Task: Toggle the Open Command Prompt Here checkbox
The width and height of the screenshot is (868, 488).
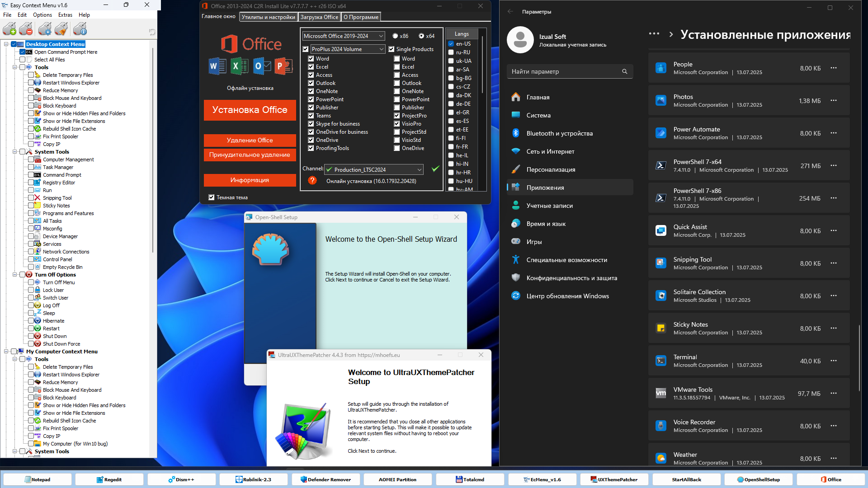Action: tap(22, 52)
